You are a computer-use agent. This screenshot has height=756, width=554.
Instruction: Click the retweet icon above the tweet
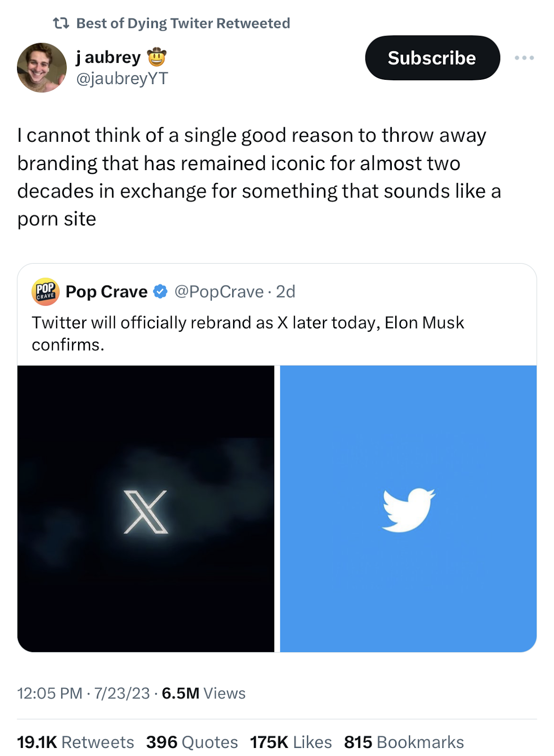61,23
